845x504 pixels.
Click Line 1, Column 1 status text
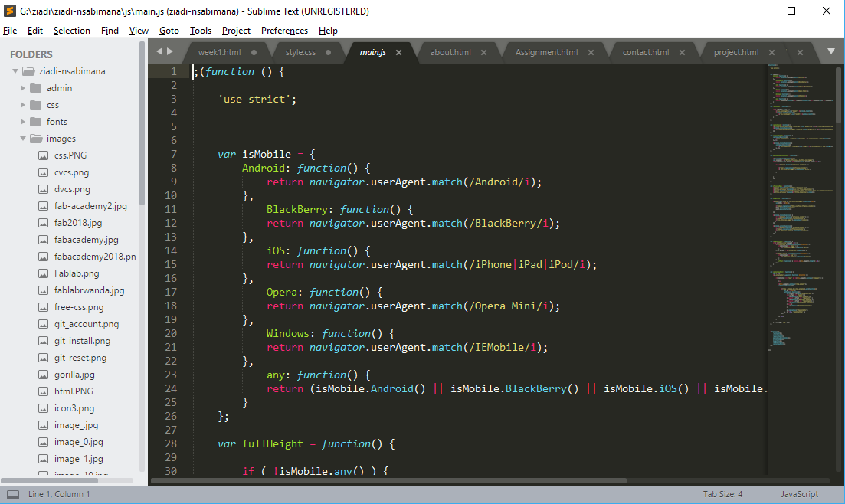[x=59, y=494]
